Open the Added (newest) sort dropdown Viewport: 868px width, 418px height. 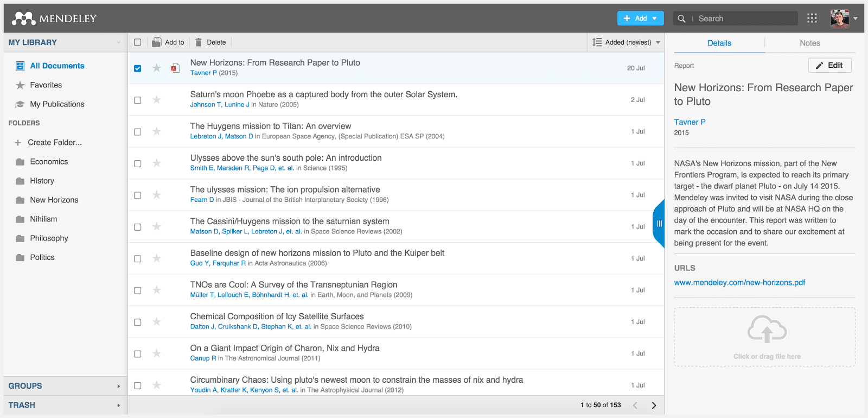tap(627, 42)
